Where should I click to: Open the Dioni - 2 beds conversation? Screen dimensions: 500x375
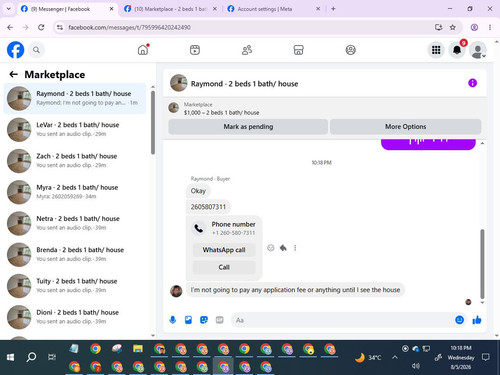point(75,317)
